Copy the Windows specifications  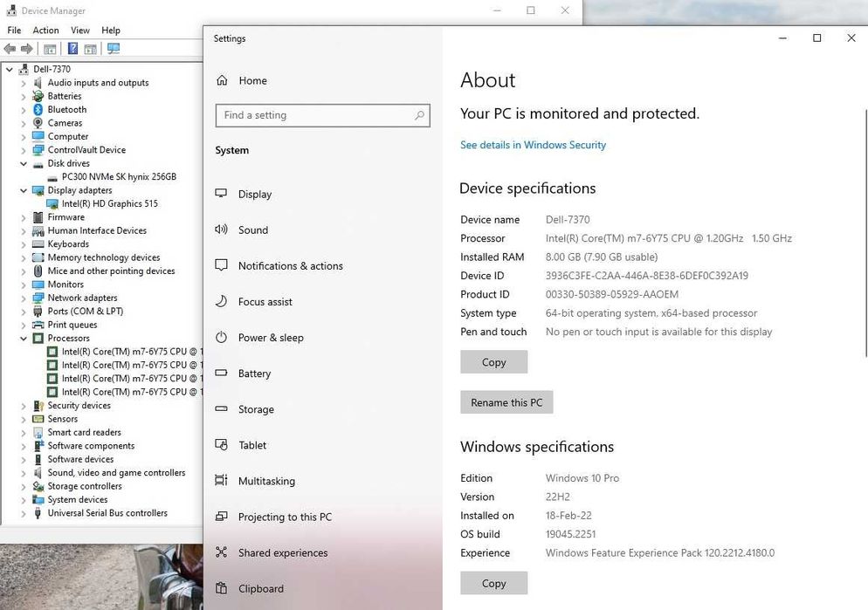click(x=493, y=584)
